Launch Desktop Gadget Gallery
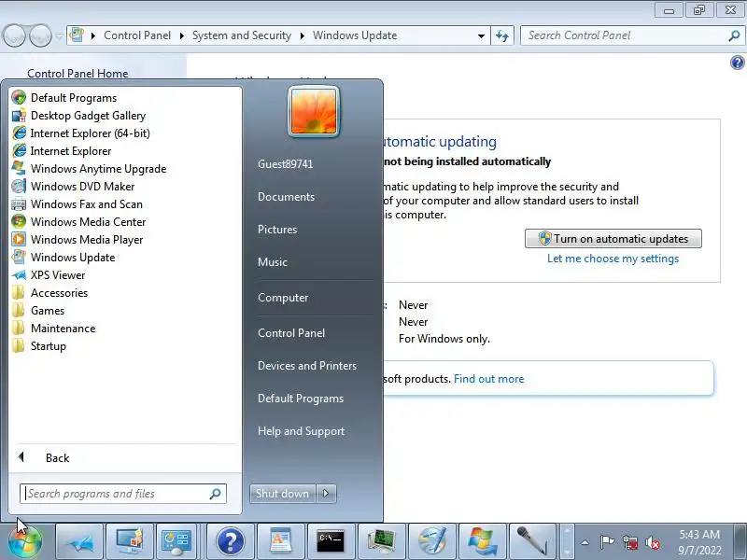Screen dimensions: 747x560 point(88,115)
